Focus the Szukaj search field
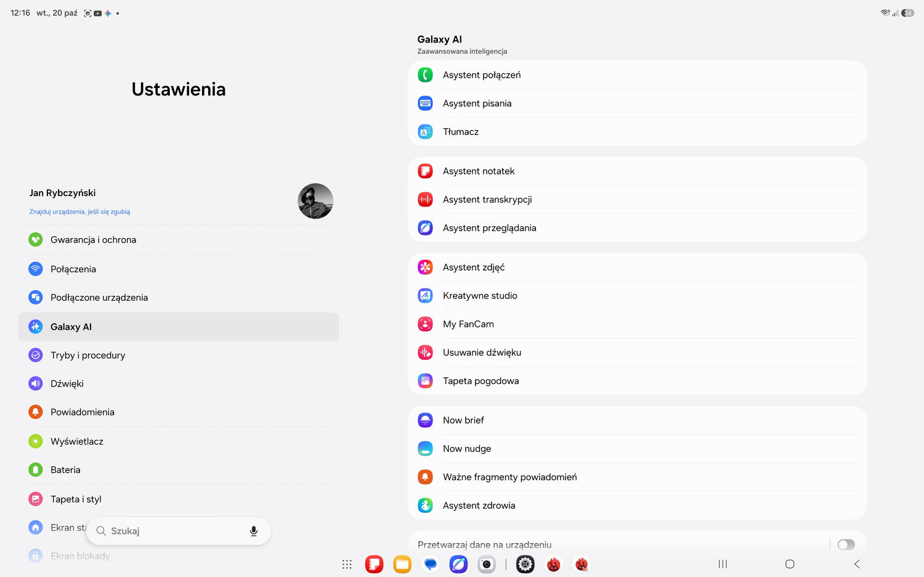Image resolution: width=924 pixels, height=577 pixels. (x=179, y=531)
